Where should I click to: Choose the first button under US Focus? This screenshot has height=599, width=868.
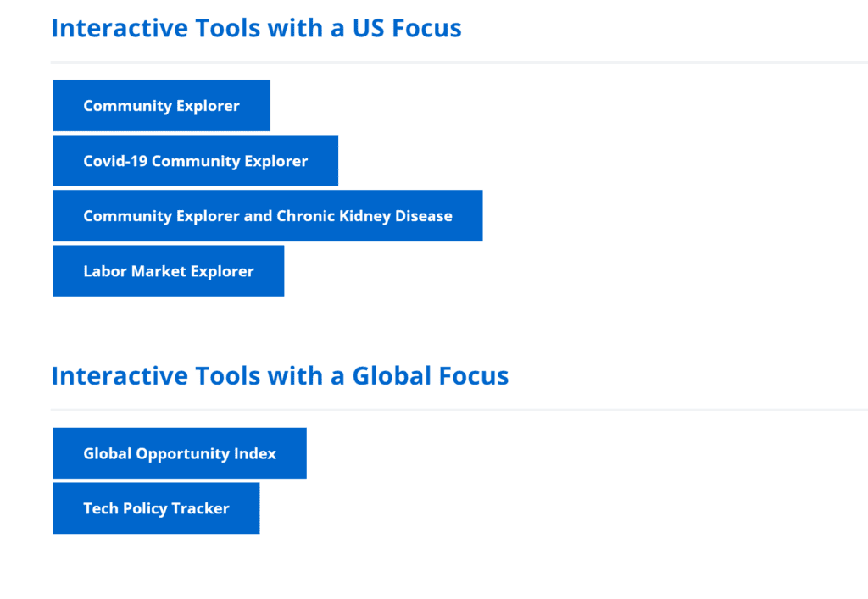click(x=161, y=106)
